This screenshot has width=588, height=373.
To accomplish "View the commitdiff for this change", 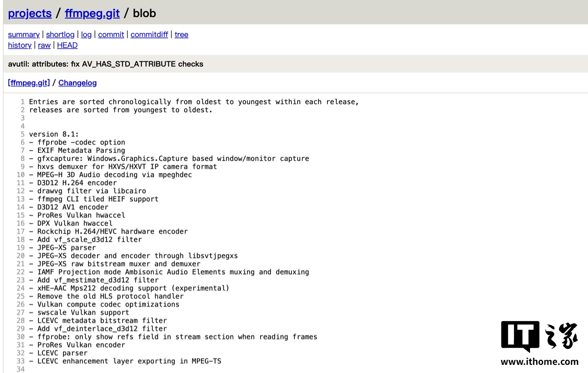I will pos(149,35).
